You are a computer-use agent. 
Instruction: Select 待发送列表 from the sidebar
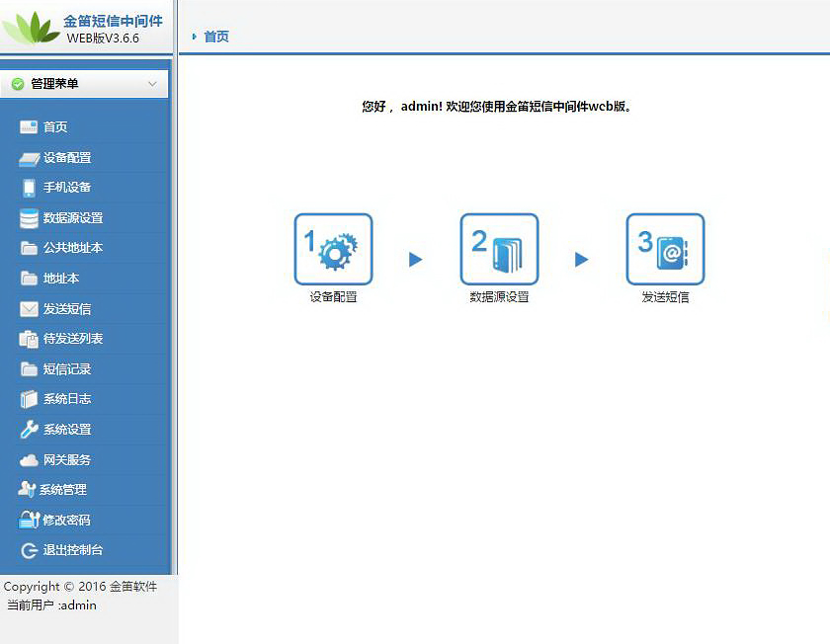click(72, 339)
